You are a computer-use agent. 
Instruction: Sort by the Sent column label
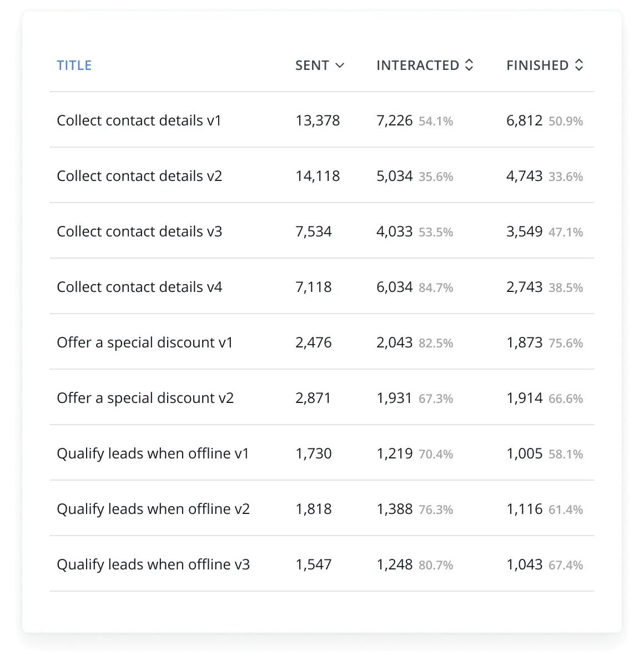click(312, 65)
